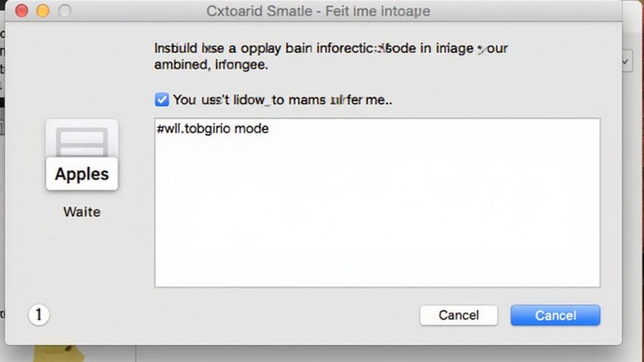The width and height of the screenshot is (644, 362).
Task: Click the yellow minimize button in title bar
Action: tap(43, 11)
